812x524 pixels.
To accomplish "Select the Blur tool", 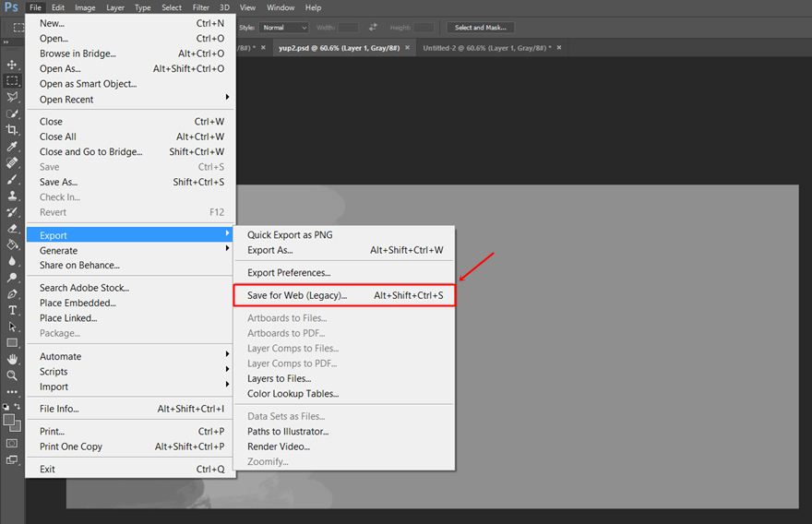I will (x=12, y=261).
